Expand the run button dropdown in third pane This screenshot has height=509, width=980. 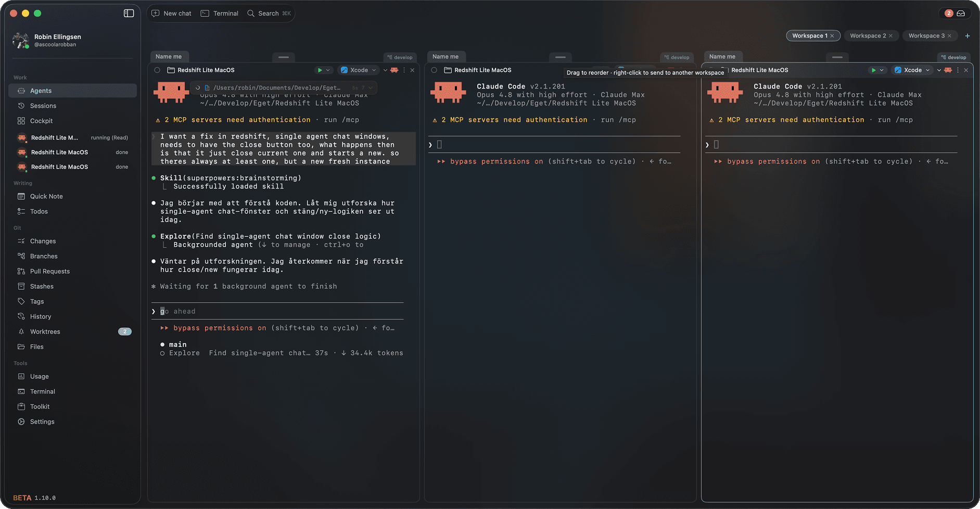(882, 70)
